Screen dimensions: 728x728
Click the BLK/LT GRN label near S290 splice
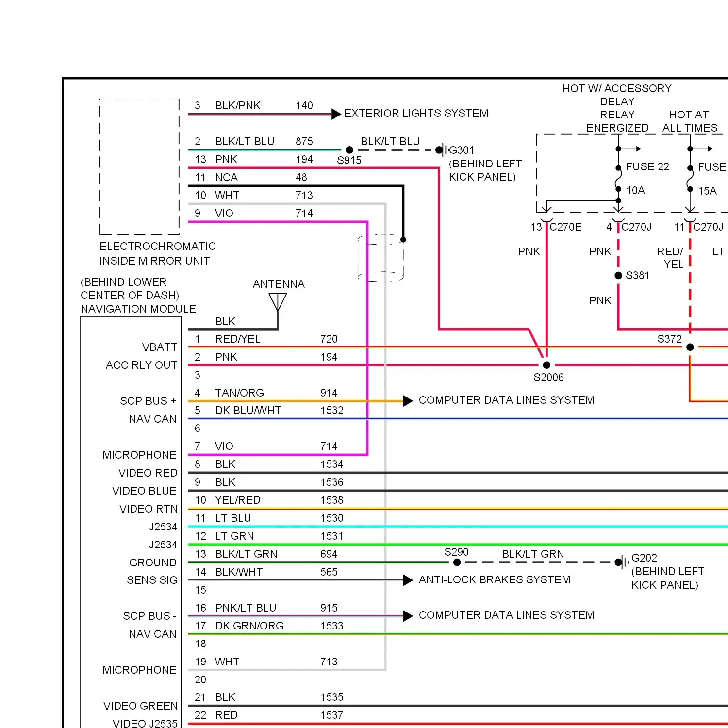(x=533, y=554)
